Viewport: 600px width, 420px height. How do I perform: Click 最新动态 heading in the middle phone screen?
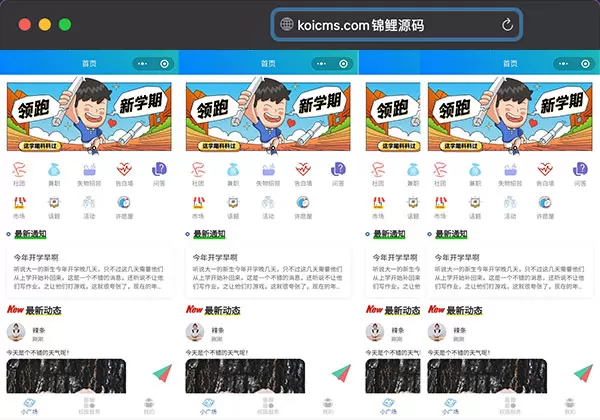(x=222, y=310)
